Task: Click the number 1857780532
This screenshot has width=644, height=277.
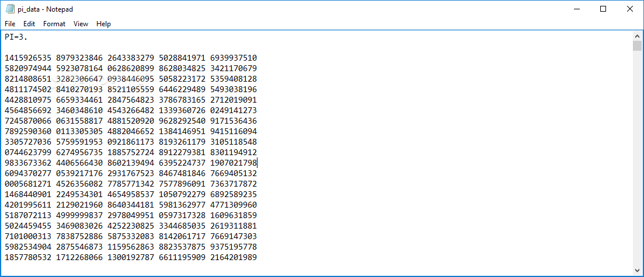Action: 29,258
